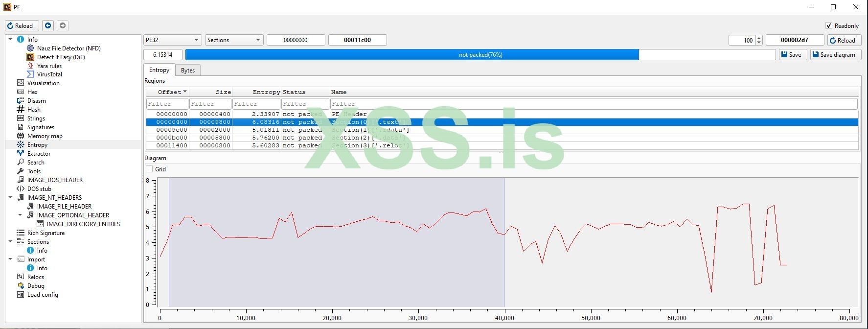Screen dimensions: 868x329
Task: Open the VirusTotal item
Action: [x=49, y=74]
